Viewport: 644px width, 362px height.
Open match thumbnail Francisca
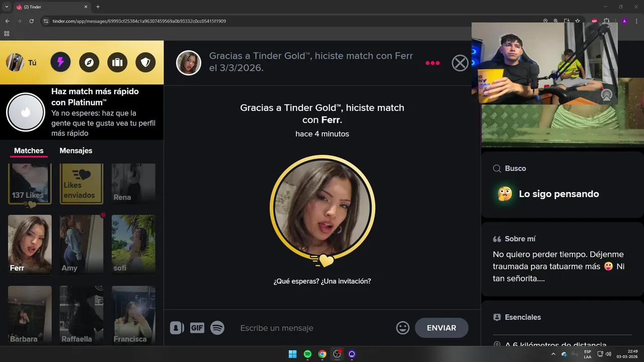click(x=133, y=315)
